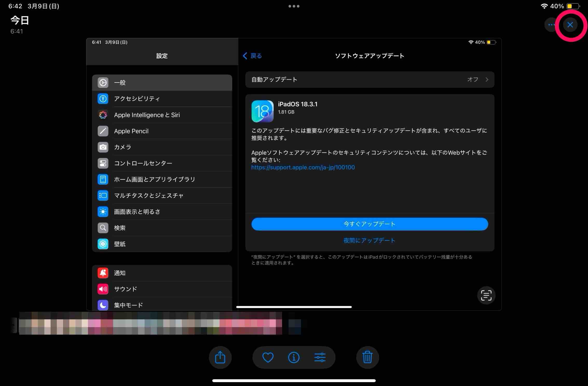The image size is (588, 386).
Task: Tap 夜間にアップデート link
Action: 370,240
